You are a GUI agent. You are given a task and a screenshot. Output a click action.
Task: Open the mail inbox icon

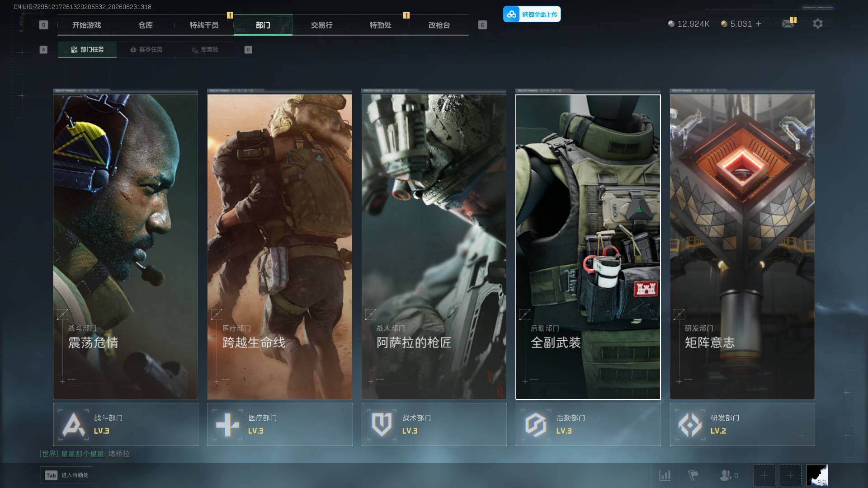tap(788, 23)
